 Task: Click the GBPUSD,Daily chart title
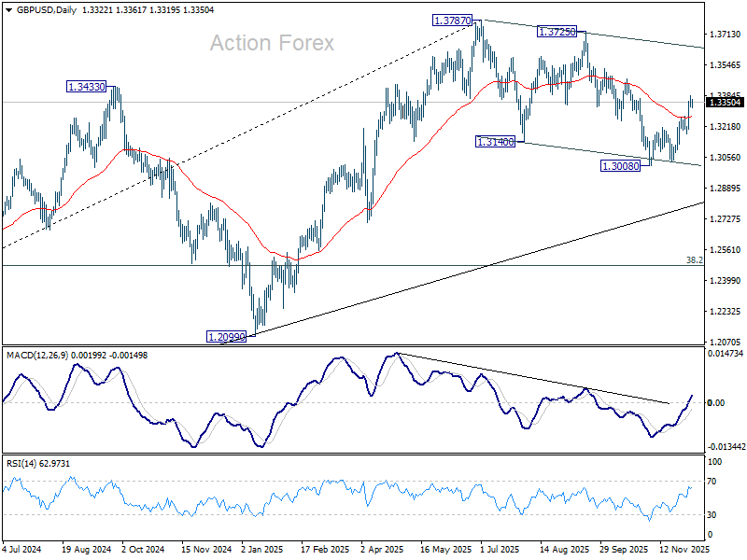[47, 10]
